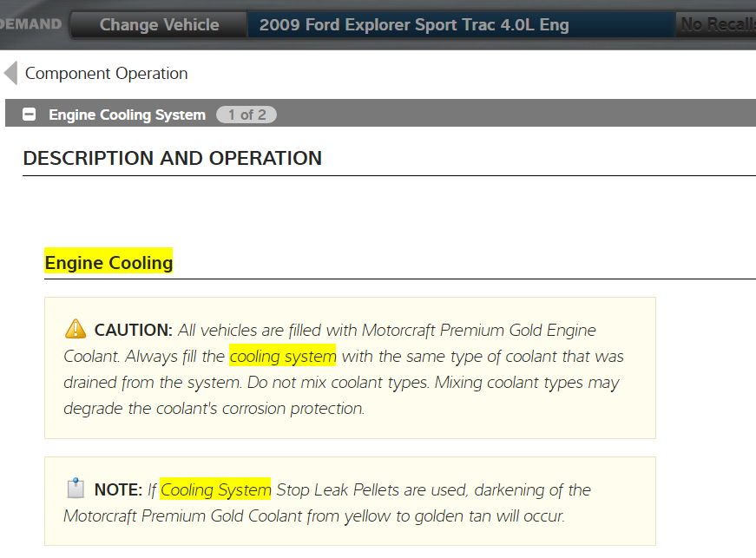Screen dimensions: 756x558
Task: Click the bold CAUTION label text
Action: point(133,331)
